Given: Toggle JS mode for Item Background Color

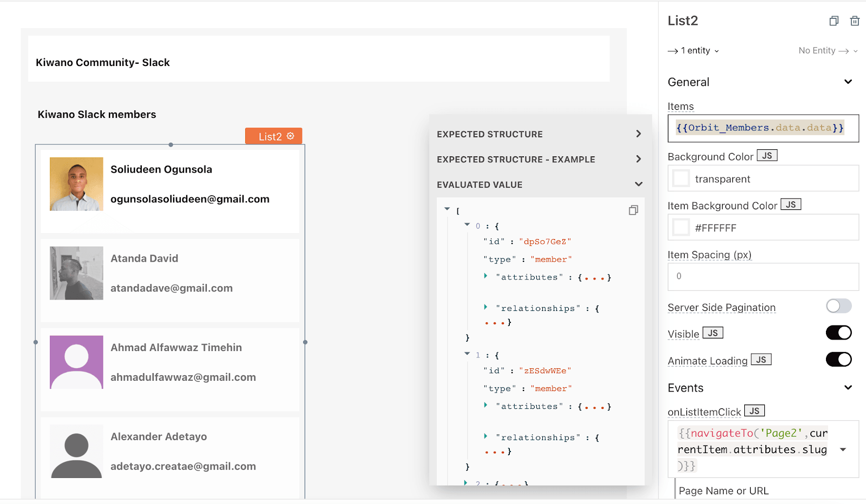Looking at the screenshot, I should [791, 205].
